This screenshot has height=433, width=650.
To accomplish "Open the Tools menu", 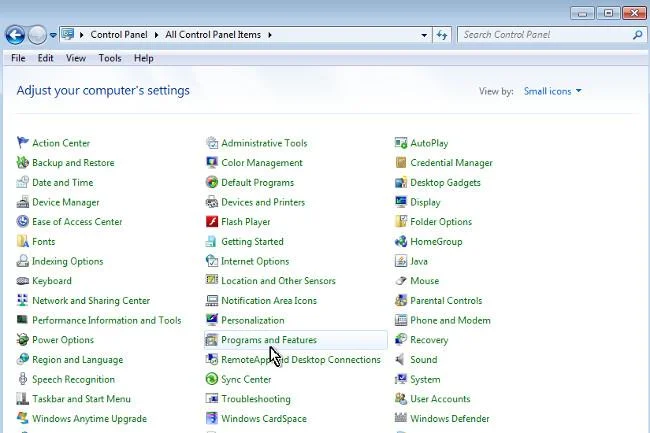I will point(110,58).
